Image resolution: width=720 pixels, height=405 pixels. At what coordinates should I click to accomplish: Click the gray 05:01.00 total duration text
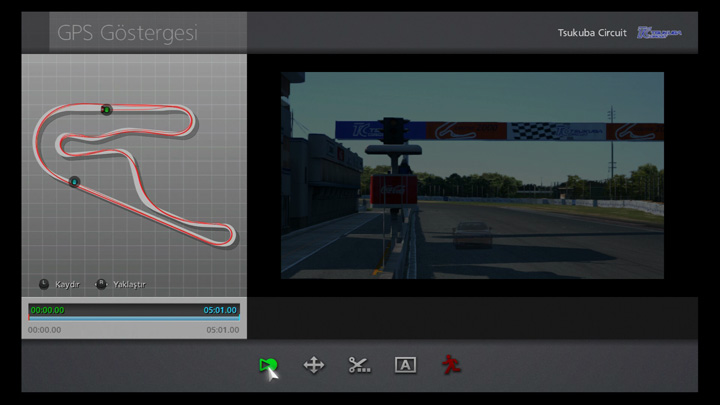pyautogui.click(x=222, y=330)
